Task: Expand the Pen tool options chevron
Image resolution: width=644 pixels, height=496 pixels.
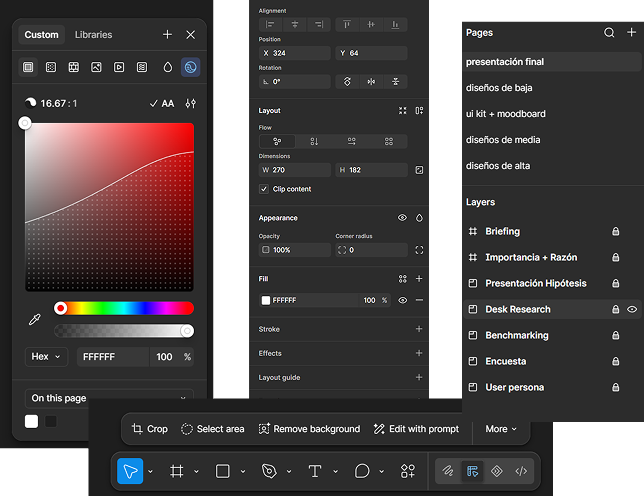Action: (x=289, y=471)
